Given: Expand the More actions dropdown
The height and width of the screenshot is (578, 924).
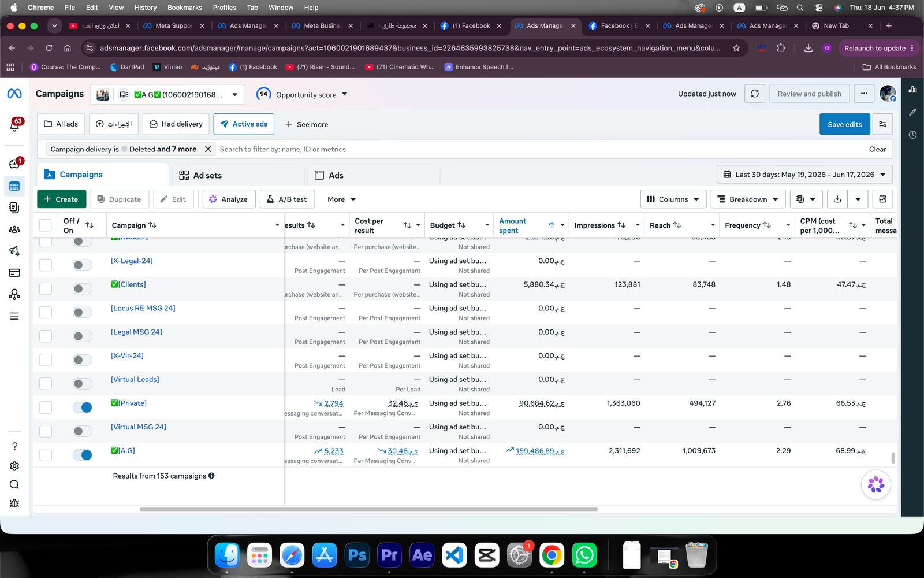Looking at the screenshot, I should tap(341, 199).
